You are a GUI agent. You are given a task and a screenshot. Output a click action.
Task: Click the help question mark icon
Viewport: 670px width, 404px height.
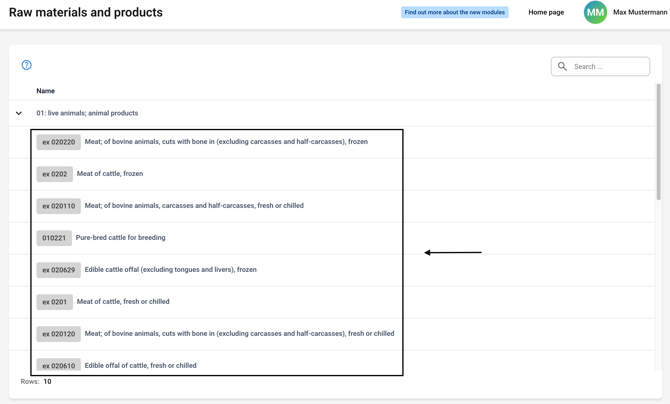pyautogui.click(x=27, y=65)
